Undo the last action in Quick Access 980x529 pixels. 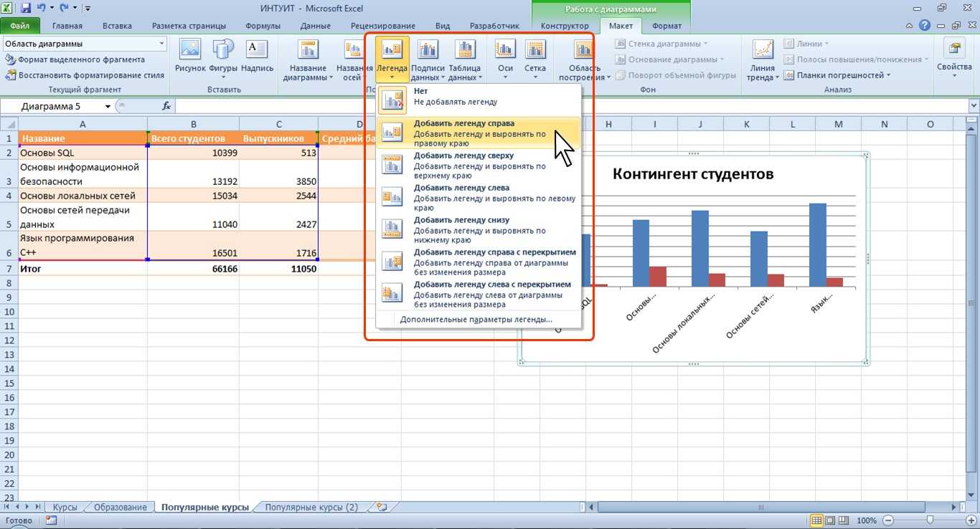coord(42,9)
